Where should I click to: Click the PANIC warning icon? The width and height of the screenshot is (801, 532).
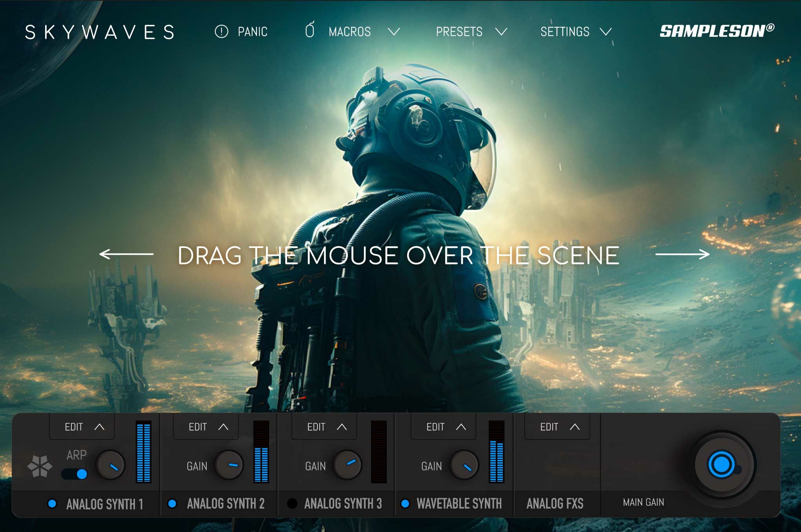(222, 32)
